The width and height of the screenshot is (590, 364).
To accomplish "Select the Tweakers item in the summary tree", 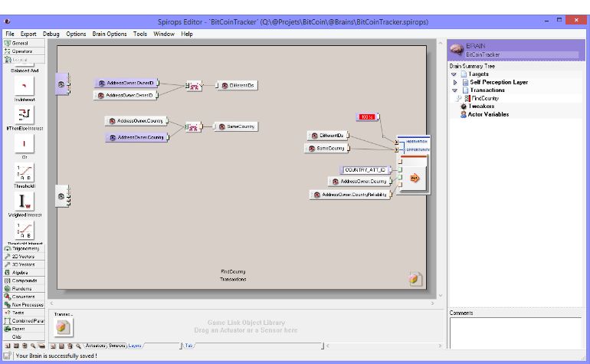I will click(481, 106).
